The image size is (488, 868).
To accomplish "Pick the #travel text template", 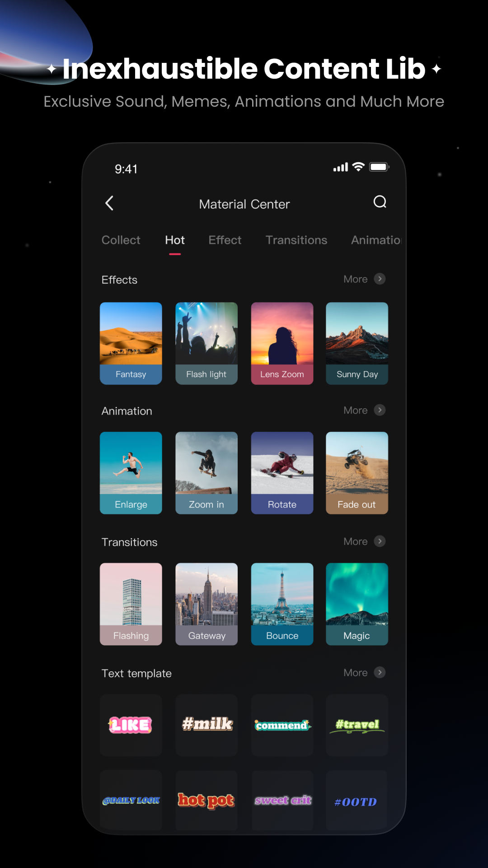I will [x=357, y=725].
